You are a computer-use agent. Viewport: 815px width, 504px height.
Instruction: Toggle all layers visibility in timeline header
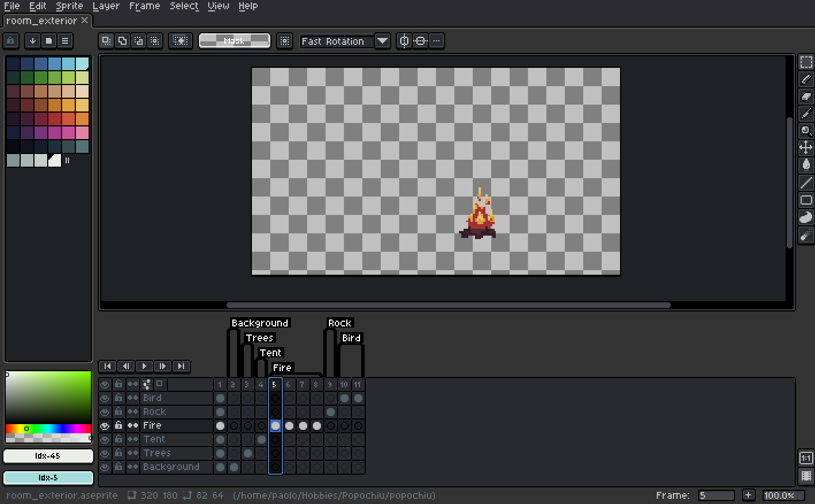point(105,384)
